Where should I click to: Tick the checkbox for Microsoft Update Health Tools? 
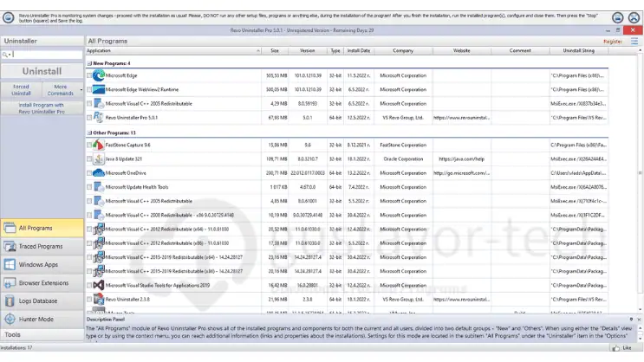pyautogui.click(x=89, y=187)
